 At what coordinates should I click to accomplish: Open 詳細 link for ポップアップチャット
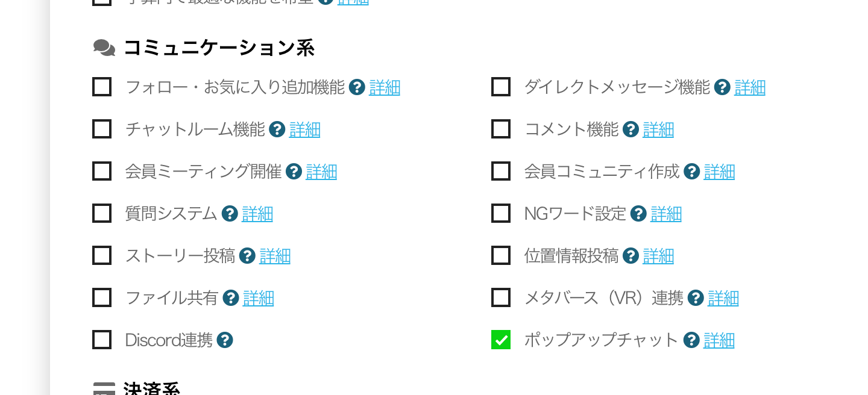(719, 340)
